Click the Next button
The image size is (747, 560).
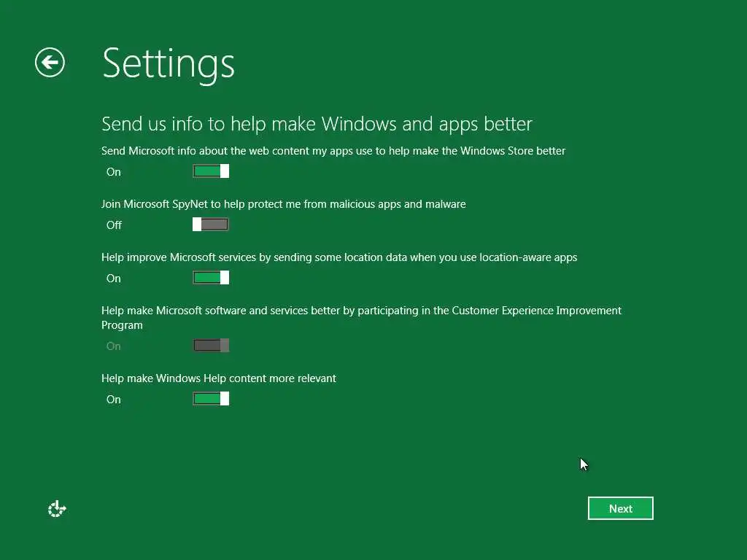[x=620, y=508]
